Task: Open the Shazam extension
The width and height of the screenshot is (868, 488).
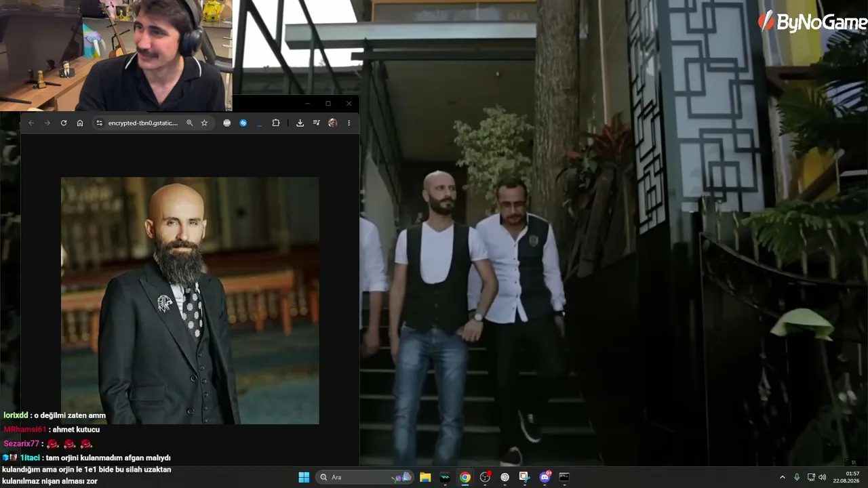Action: (x=243, y=123)
